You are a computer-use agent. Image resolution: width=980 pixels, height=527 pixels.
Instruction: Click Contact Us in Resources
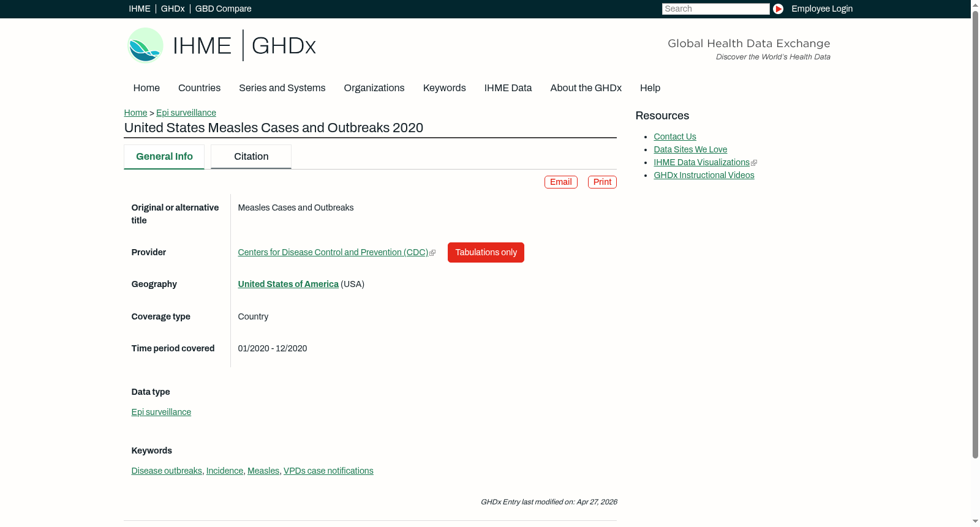675,136
